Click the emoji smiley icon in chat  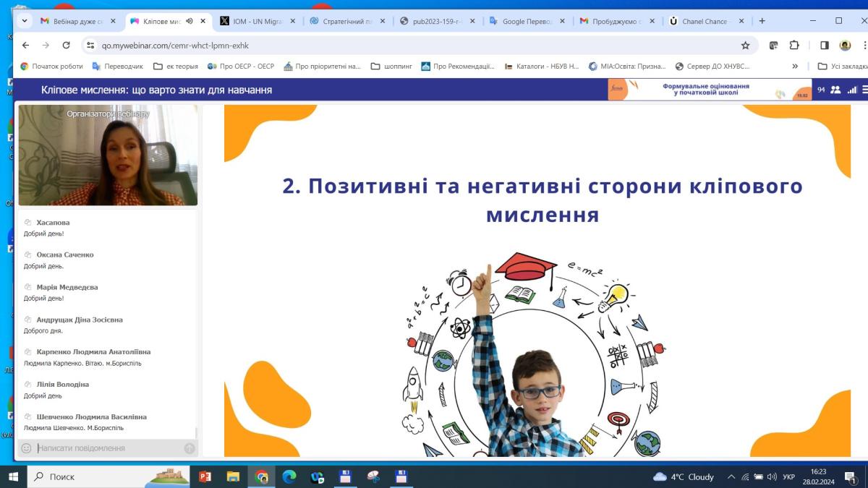pyautogui.click(x=26, y=448)
